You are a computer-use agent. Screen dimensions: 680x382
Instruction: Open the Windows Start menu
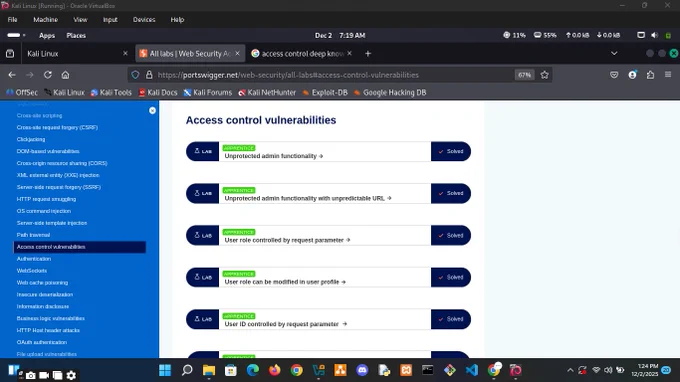[165, 370]
